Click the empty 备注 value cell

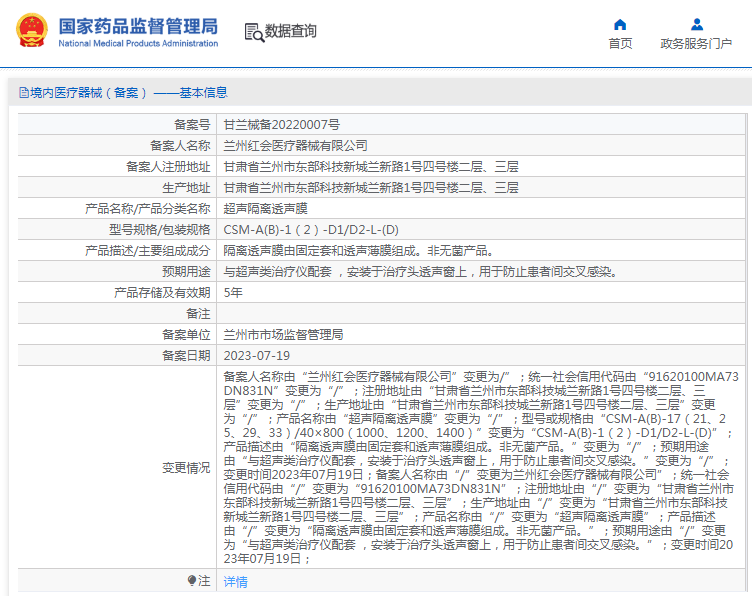(x=481, y=314)
